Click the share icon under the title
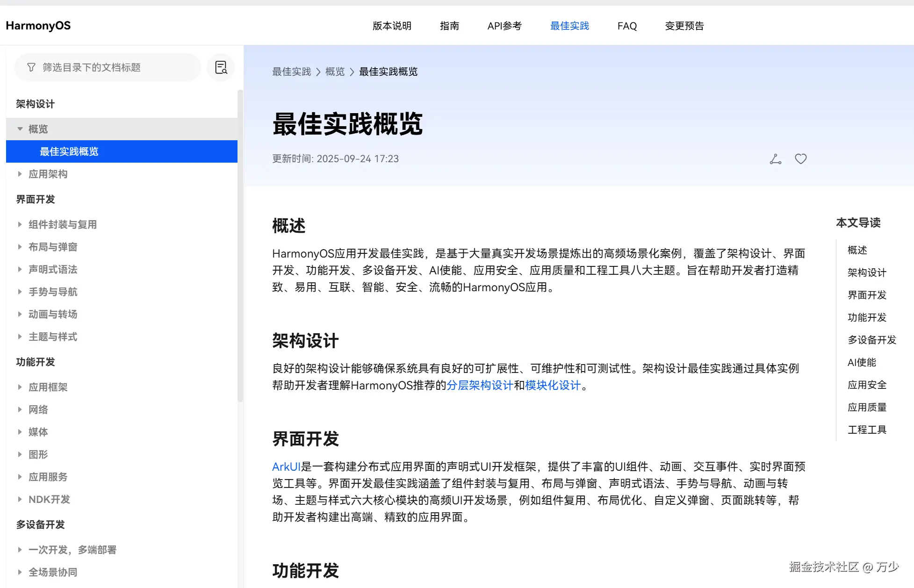The height and width of the screenshot is (588, 914). pyautogui.click(x=775, y=159)
